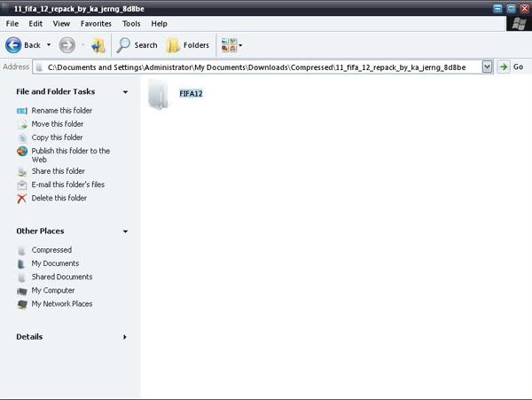The width and height of the screenshot is (532, 400).
Task: Click the Shared Documents icon
Action: 21,278
